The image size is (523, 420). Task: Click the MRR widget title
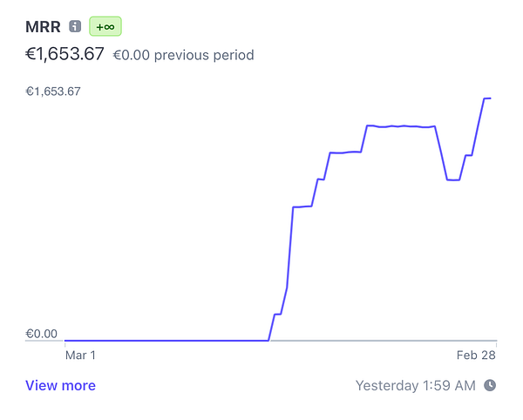coord(43,27)
